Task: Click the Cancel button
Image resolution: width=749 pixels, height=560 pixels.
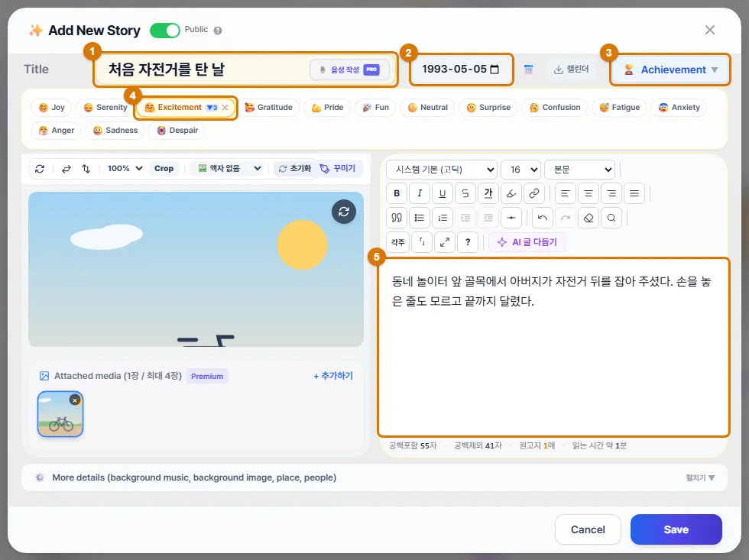Action: pos(588,529)
